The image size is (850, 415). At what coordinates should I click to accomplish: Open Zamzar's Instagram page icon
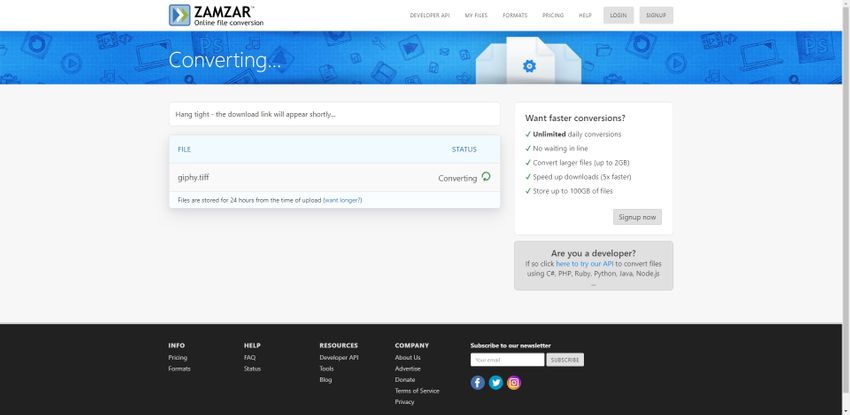(x=514, y=382)
